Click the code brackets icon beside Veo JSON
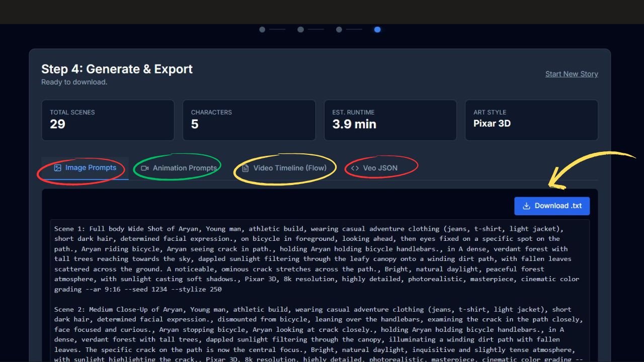Screen dimensions: 644x362 (x=354, y=168)
